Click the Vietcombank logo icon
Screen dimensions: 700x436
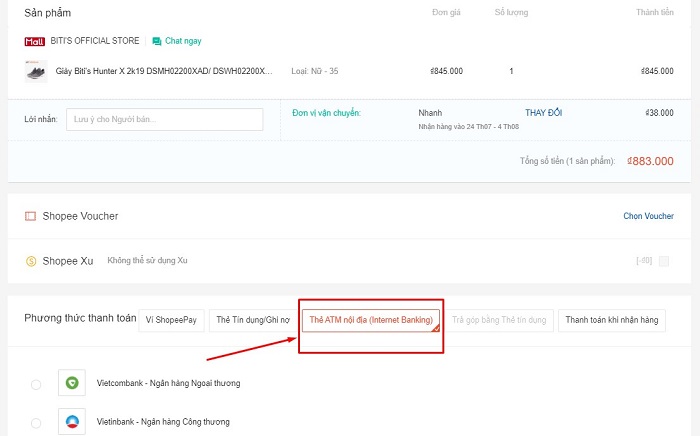pyautogui.click(x=71, y=383)
